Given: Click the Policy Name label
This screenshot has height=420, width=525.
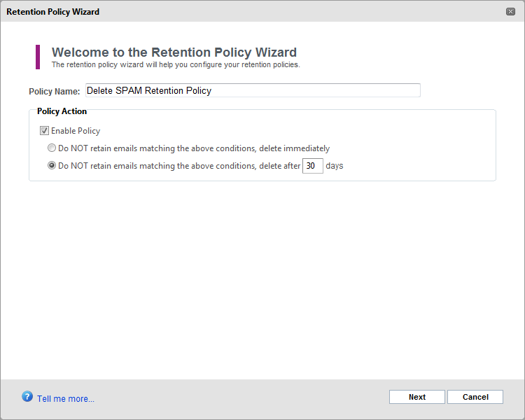Looking at the screenshot, I should point(54,92).
